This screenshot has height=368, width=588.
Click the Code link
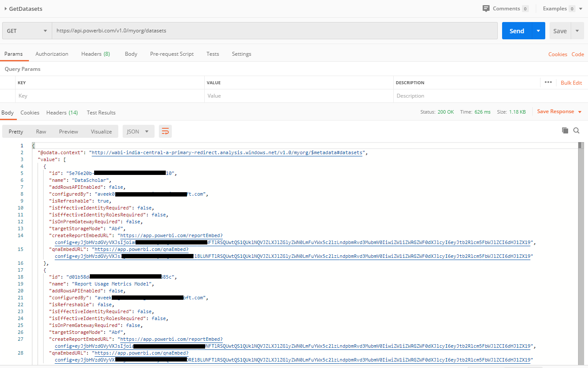tap(578, 54)
